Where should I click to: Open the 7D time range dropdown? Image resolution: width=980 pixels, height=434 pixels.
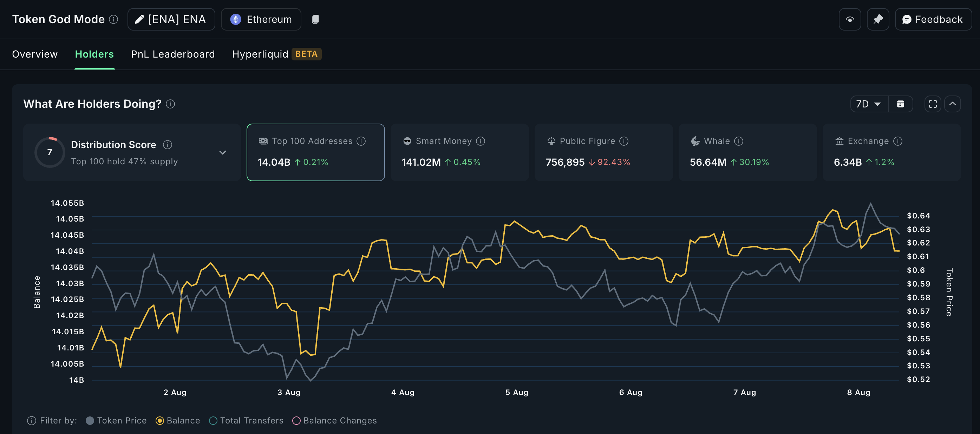[x=869, y=104]
